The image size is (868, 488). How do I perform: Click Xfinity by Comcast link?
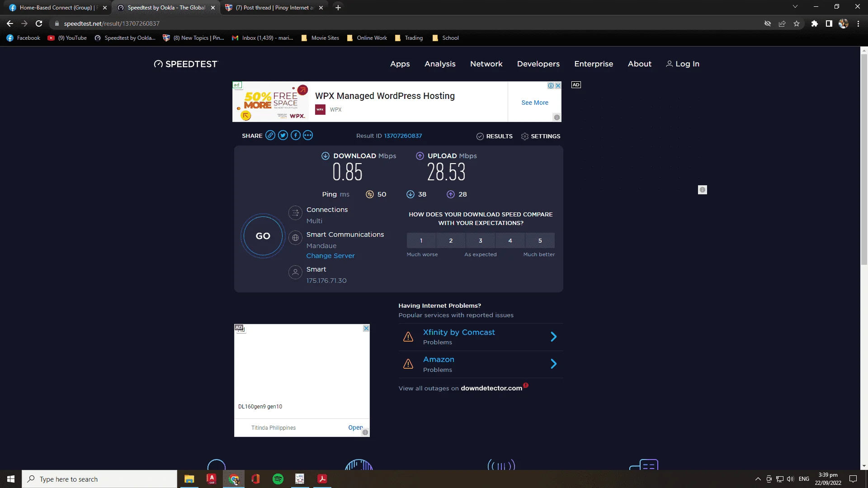459,332
